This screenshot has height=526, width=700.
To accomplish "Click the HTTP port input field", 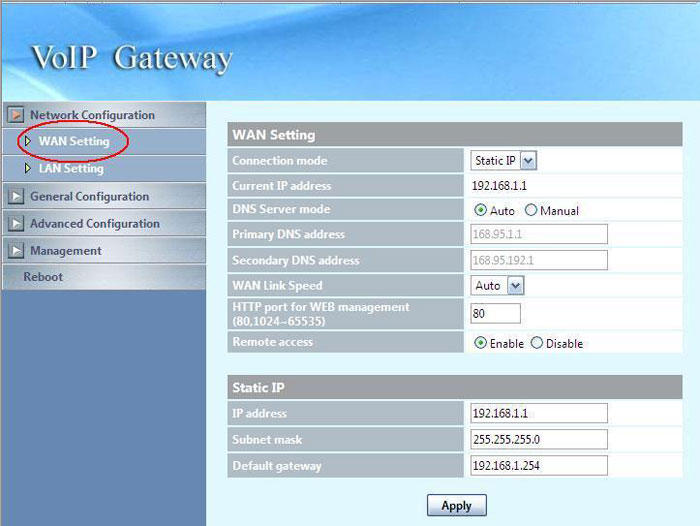I will point(495,314).
